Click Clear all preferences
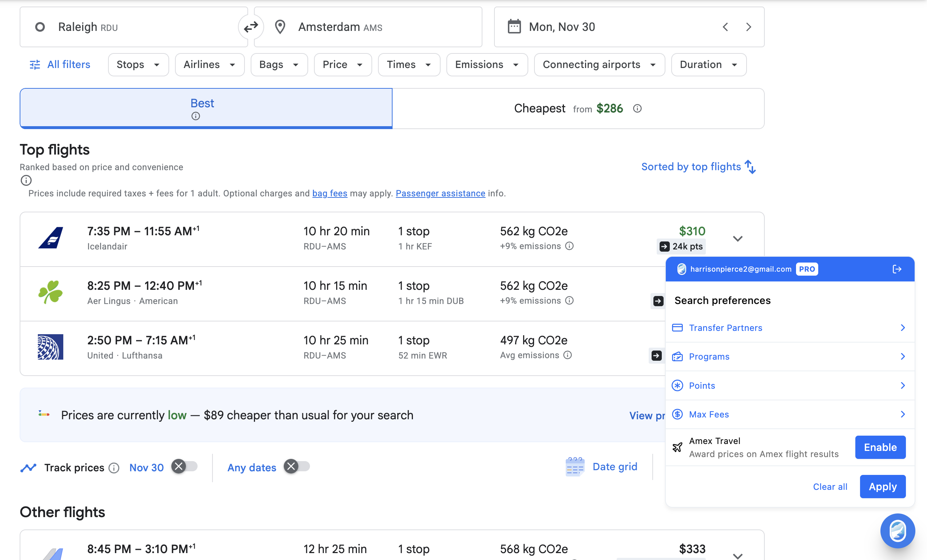The height and width of the screenshot is (560, 927). point(830,487)
